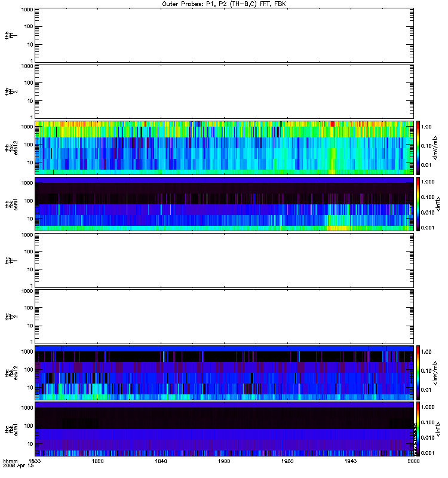The image size is (448, 478).
Task: Click the thb fbk scm1 spectrogram panel
Action: point(225,204)
